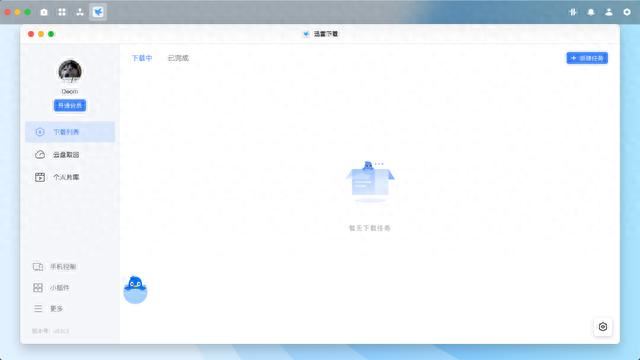The image size is (640, 360).
Task: Select the phone control device icon
Action: coord(38,267)
